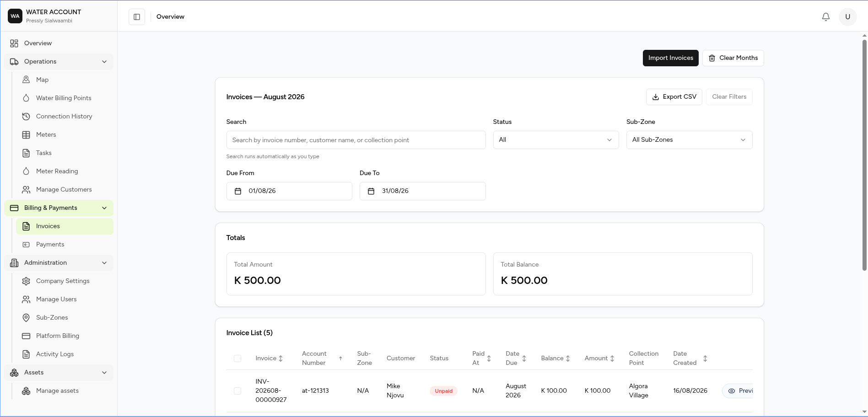Click Import Invoices button

(670, 58)
